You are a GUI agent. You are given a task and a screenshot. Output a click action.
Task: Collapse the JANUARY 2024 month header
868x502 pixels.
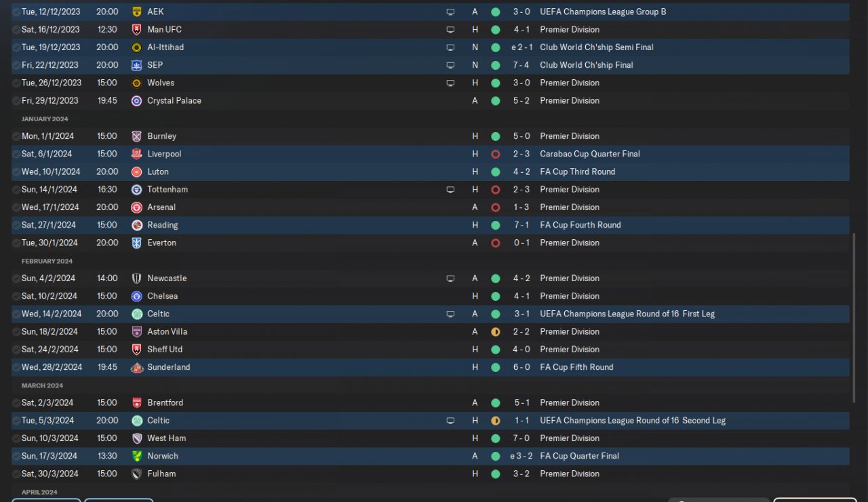point(45,119)
